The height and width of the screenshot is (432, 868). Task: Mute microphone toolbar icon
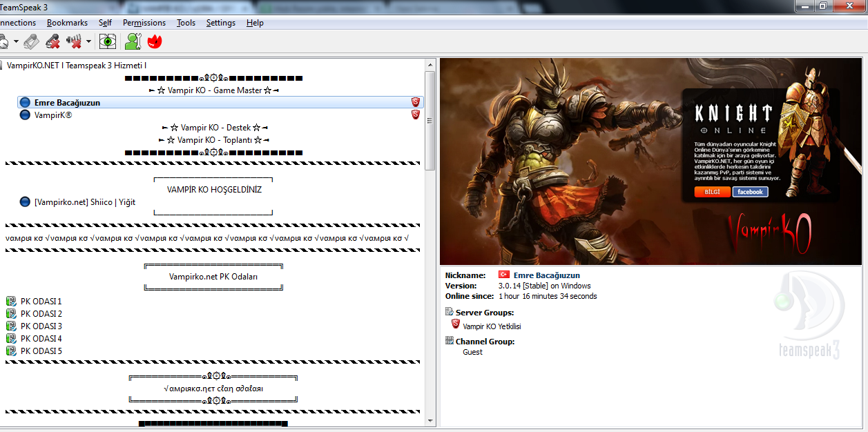pos(52,42)
